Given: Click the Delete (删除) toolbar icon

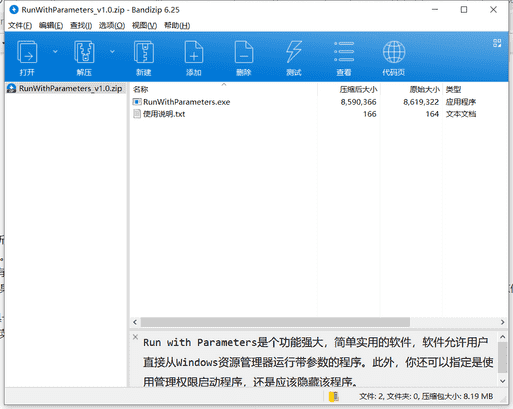Looking at the screenshot, I should 244,52.
